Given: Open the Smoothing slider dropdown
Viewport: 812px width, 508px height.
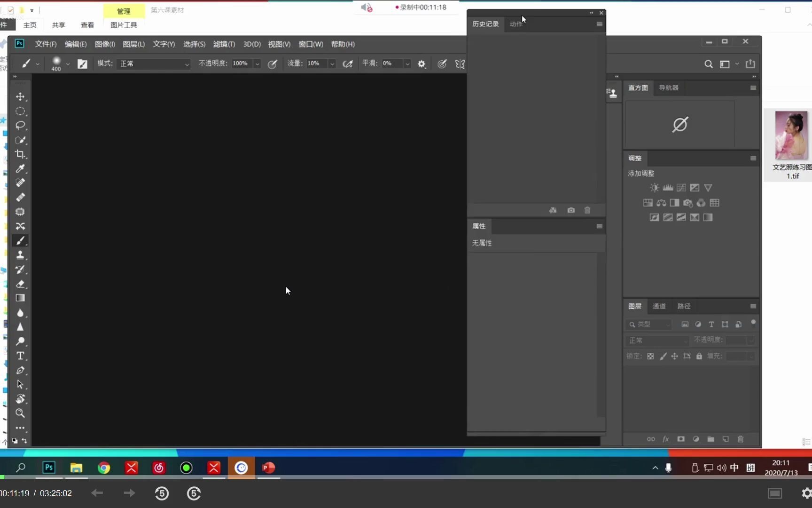Looking at the screenshot, I should [x=407, y=64].
